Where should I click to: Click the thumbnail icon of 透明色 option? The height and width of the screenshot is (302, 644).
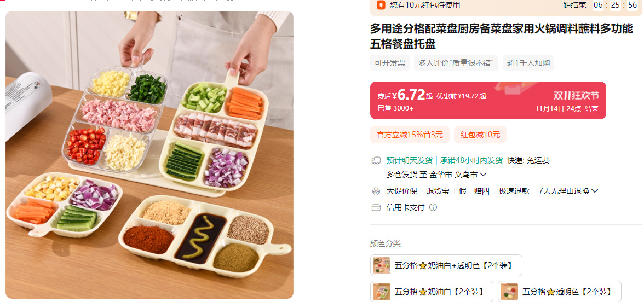pyautogui.click(x=509, y=291)
